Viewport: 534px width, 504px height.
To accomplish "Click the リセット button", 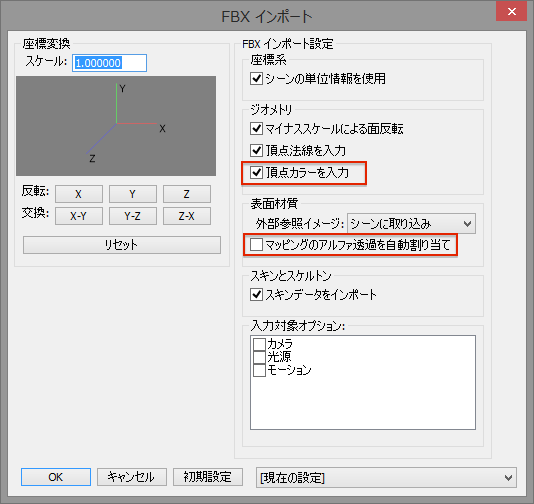I will [x=122, y=245].
